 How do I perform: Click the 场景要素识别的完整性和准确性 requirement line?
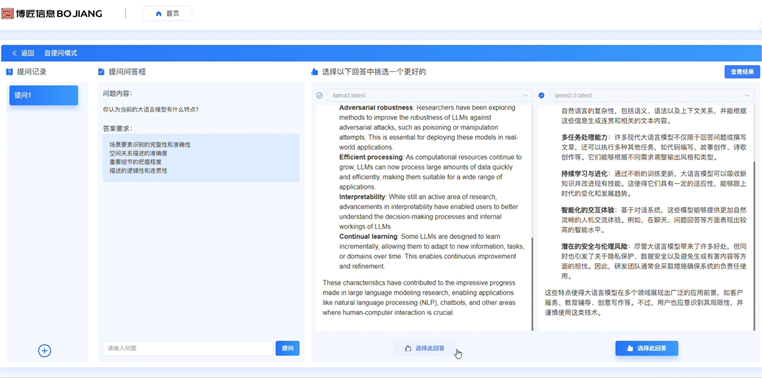150,145
